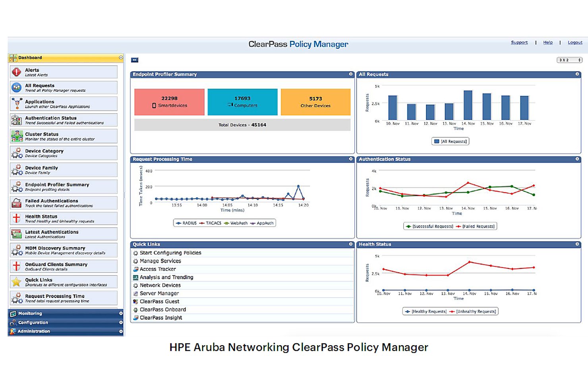Click the OnGuard Clients Summary icon
The image size is (588, 392).
pyautogui.click(x=17, y=266)
